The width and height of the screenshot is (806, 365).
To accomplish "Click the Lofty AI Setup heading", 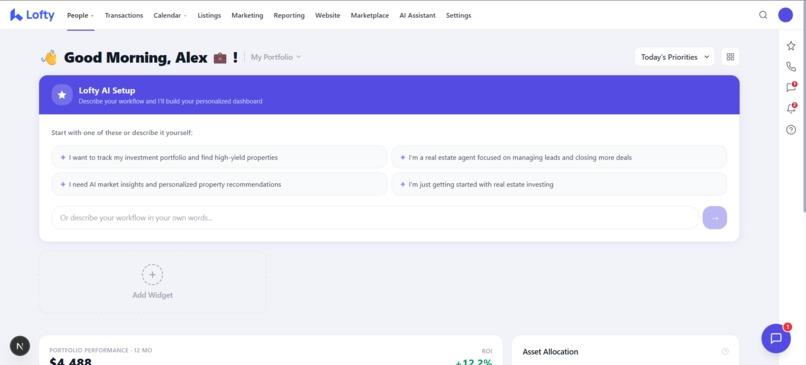I will coord(107,90).
